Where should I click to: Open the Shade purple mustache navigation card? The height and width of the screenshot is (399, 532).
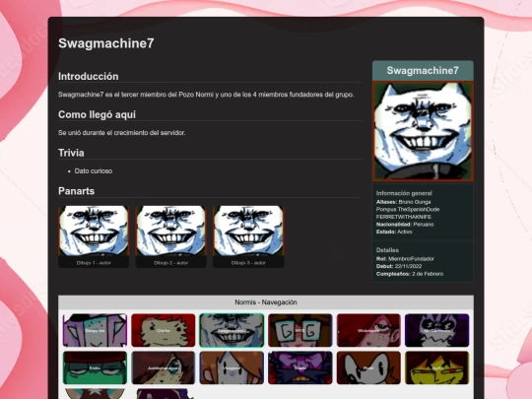pyautogui.click(x=299, y=367)
